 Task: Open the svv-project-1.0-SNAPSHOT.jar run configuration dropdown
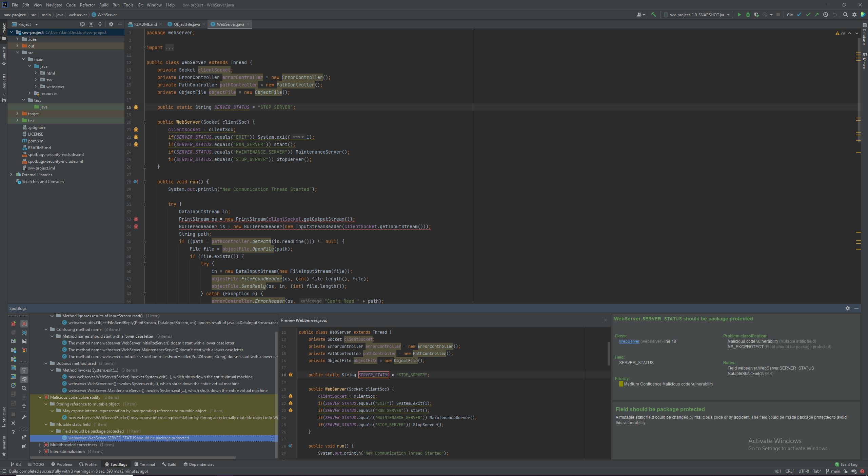(x=728, y=15)
